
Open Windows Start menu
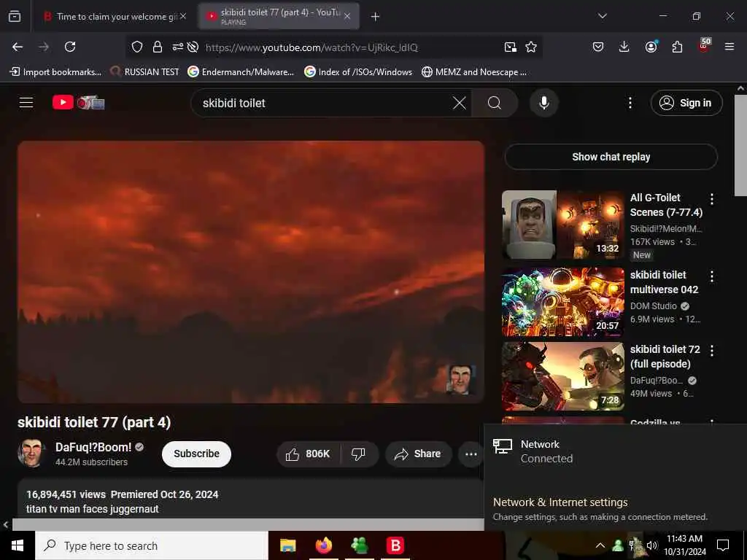[18, 545]
